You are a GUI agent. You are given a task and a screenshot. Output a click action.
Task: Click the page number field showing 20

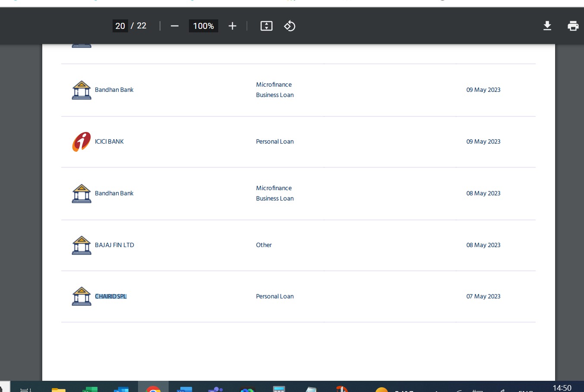pyautogui.click(x=120, y=26)
